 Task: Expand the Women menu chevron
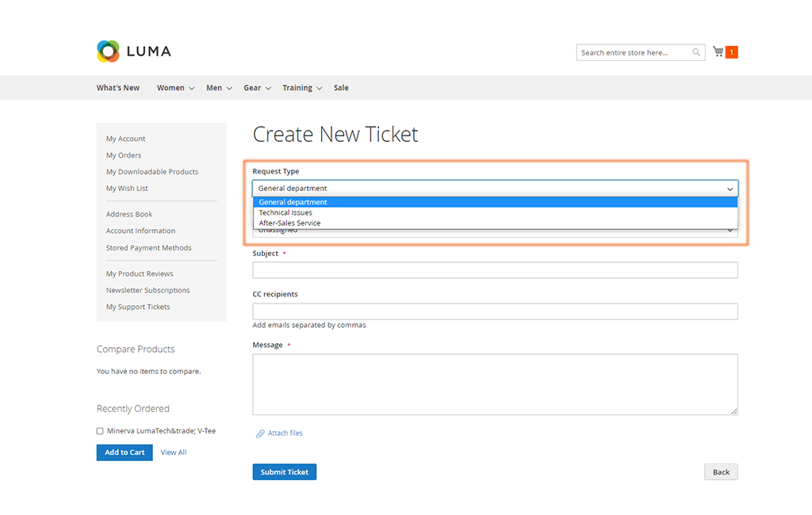[x=192, y=89]
